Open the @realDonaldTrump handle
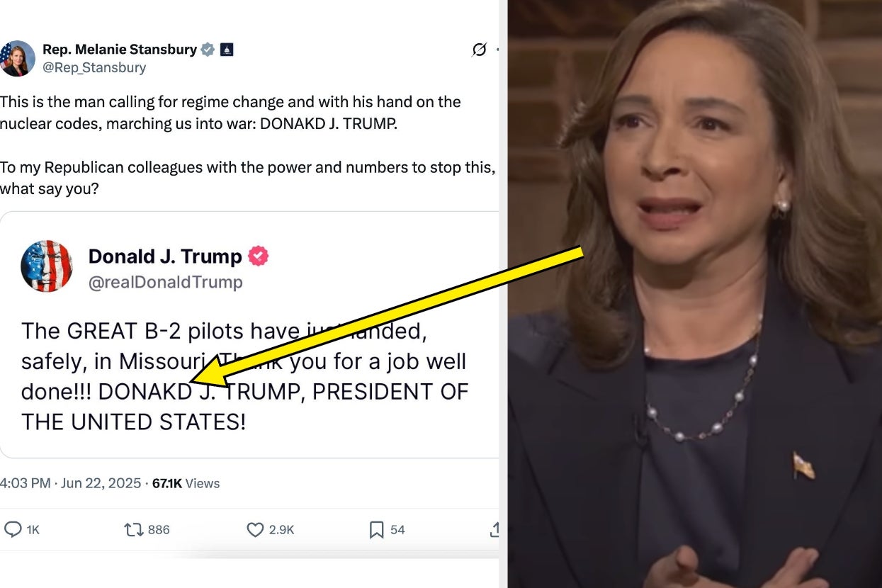This screenshot has height=588, width=882. (166, 282)
